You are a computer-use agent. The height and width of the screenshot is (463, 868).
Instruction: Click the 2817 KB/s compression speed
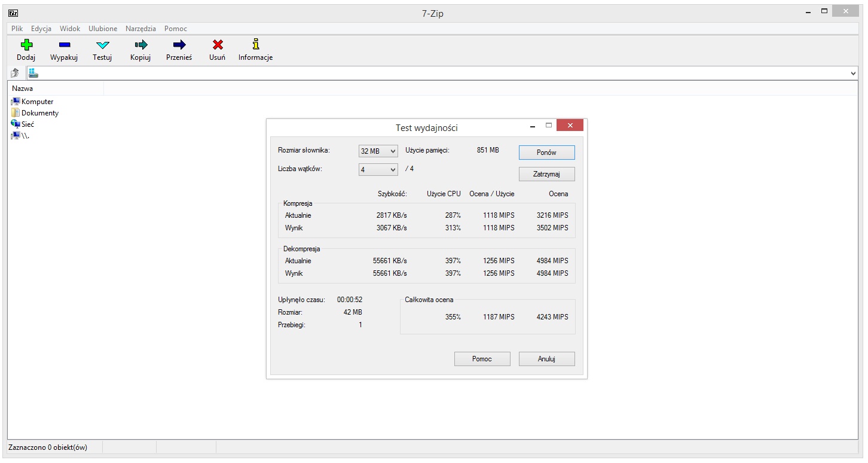pos(392,215)
